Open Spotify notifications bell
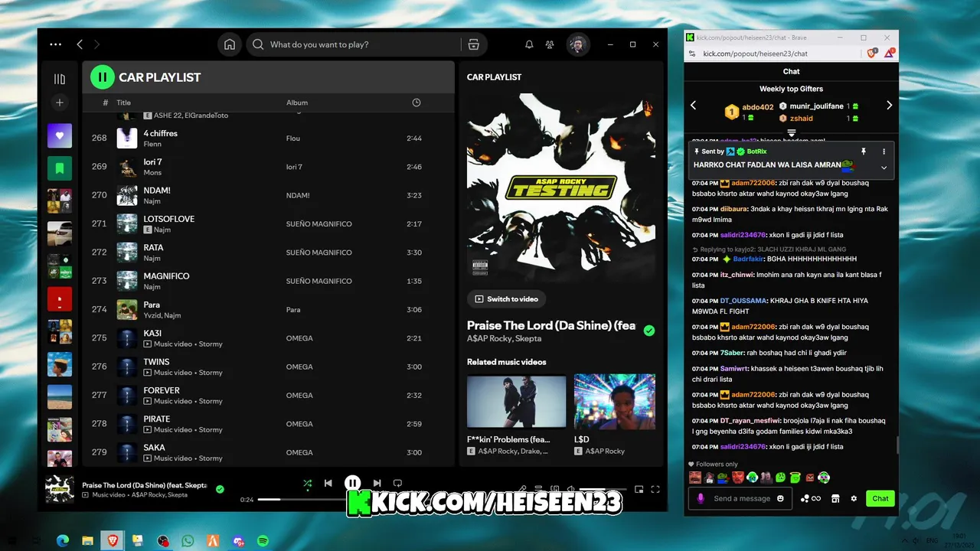 (x=529, y=44)
